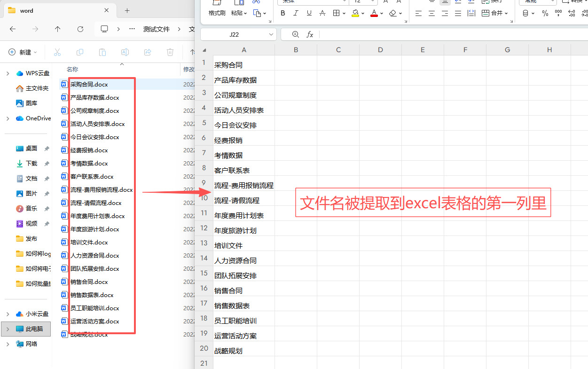Open the font color dropdown arrow
588x369 pixels.
coord(382,14)
